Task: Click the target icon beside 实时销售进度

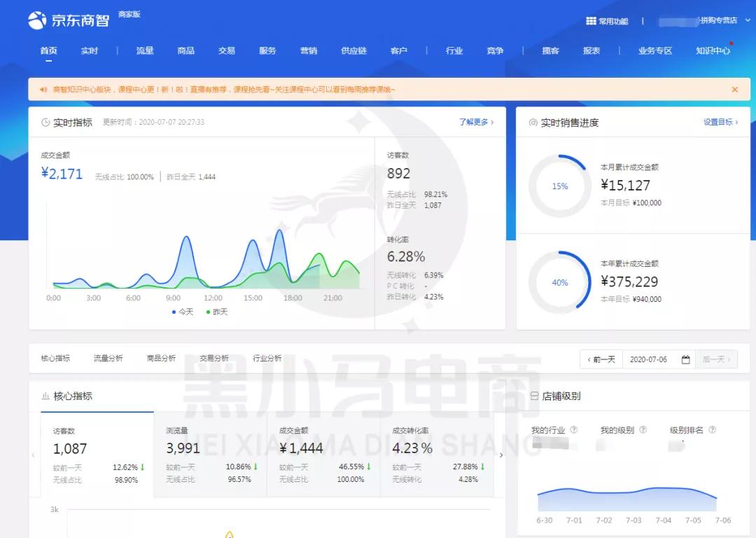Action: [x=534, y=122]
